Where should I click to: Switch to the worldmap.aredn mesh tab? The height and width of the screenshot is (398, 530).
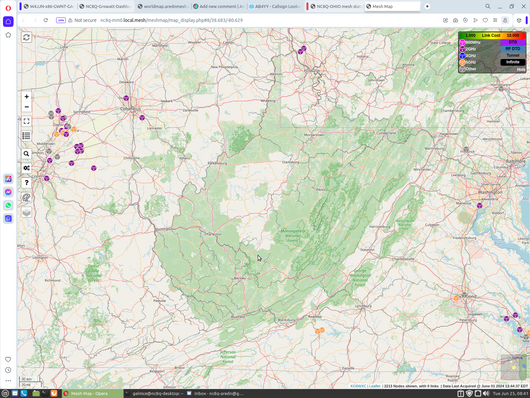click(x=163, y=6)
